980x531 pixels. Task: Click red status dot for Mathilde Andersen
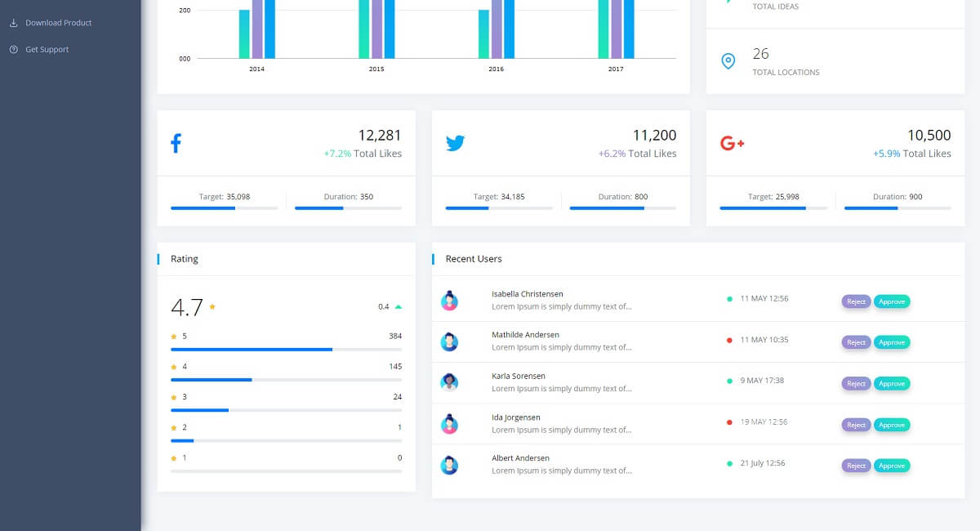(x=729, y=340)
